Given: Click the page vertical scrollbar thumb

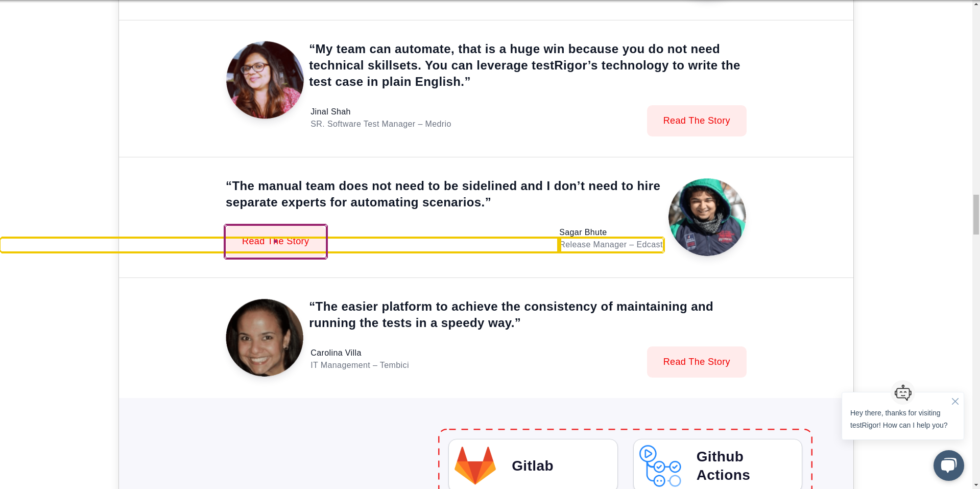Looking at the screenshot, I should click(976, 214).
